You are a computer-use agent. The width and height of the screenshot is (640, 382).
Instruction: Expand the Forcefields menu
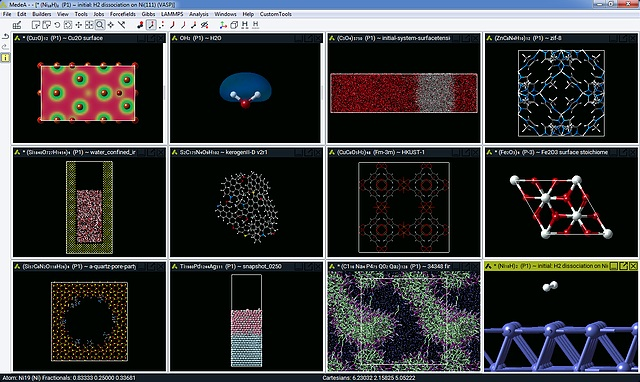point(122,14)
